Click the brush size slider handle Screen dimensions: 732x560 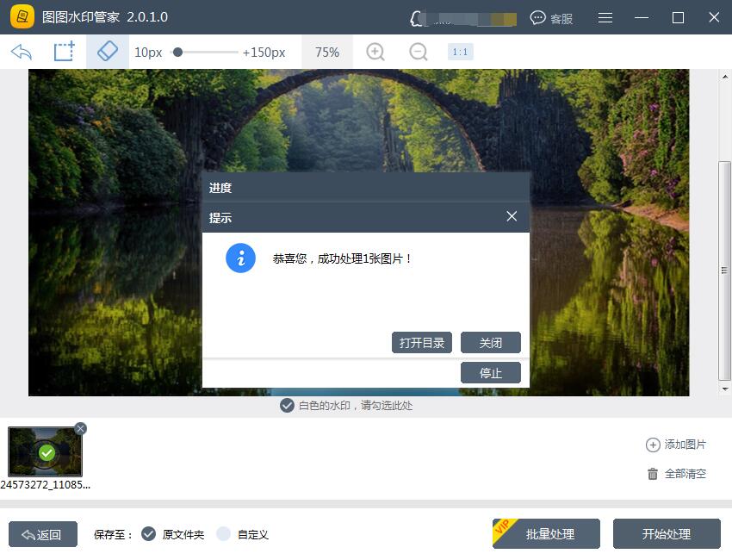point(177,52)
